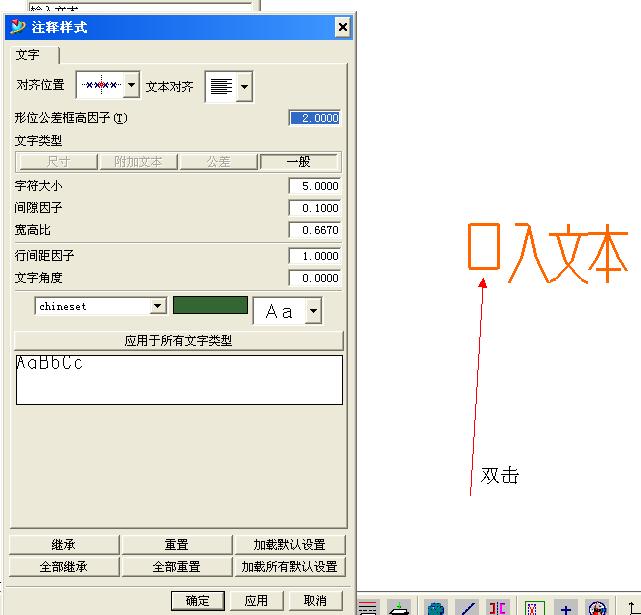Click 应用于所有文字类型 button
Screen dimensions: 641x615
coord(179,341)
